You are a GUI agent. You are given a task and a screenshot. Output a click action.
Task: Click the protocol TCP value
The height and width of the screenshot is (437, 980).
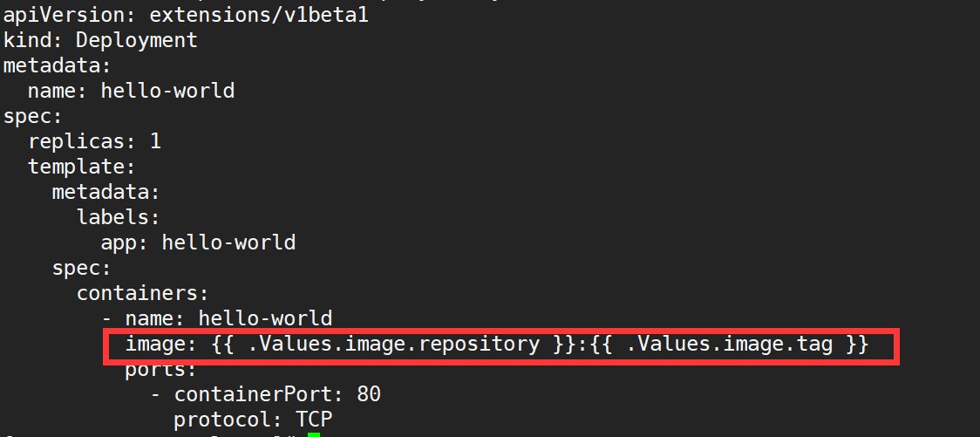[314, 420]
